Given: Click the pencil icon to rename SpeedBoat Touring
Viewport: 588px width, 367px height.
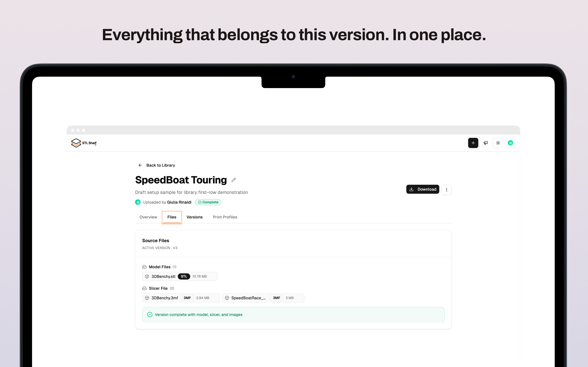Looking at the screenshot, I should click(234, 180).
